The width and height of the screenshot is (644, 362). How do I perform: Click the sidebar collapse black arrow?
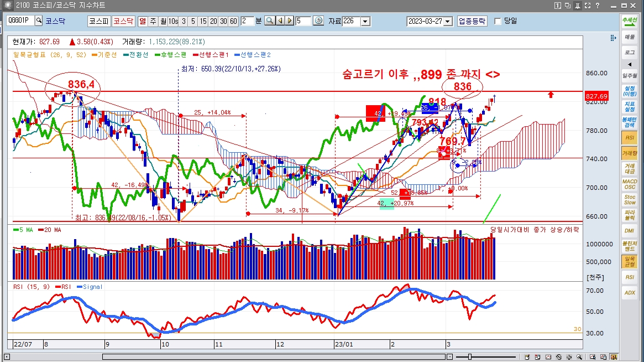[630, 64]
